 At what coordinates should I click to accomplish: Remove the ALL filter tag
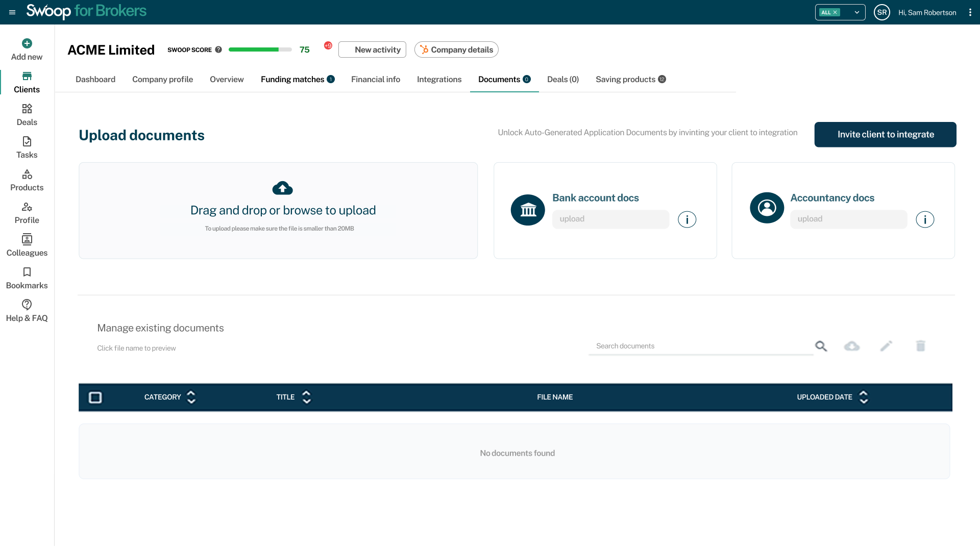pos(835,13)
